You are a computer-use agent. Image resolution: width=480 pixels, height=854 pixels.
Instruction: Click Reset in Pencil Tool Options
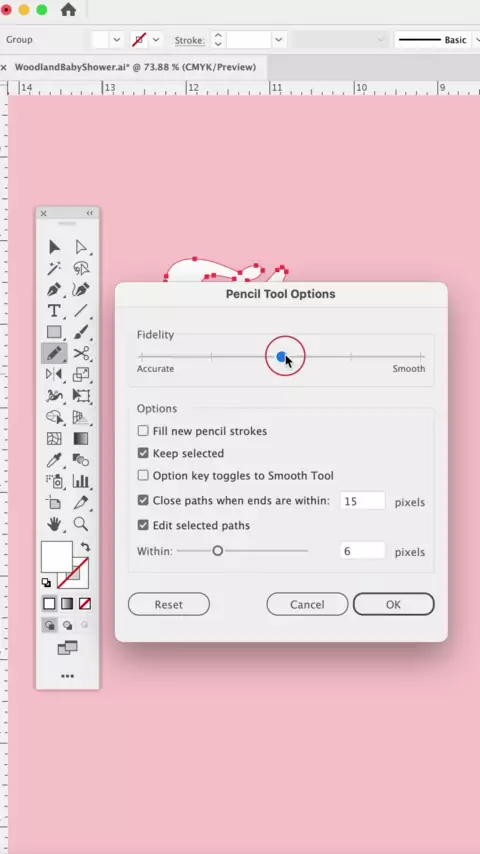pos(169,605)
